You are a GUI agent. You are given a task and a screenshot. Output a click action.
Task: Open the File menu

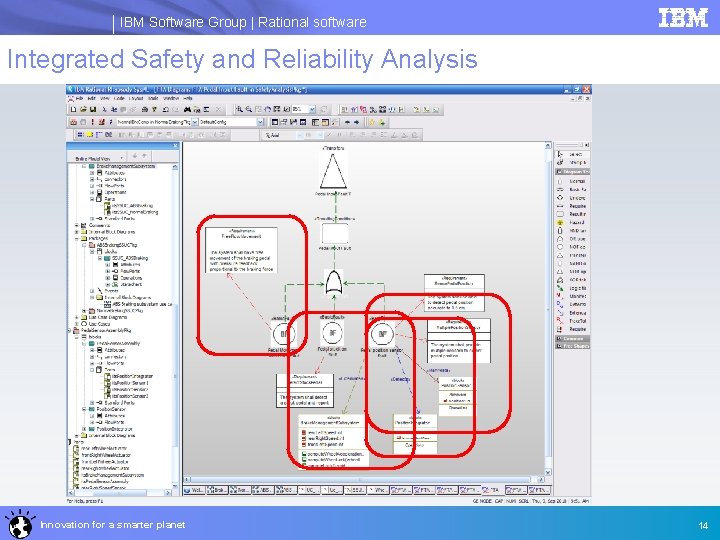pyautogui.click(x=79, y=99)
